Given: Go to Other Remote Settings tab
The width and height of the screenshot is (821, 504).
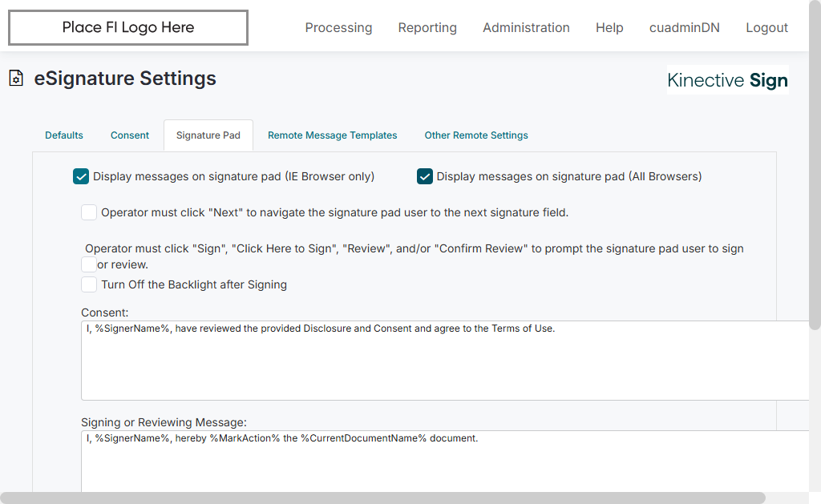Looking at the screenshot, I should click(x=476, y=135).
